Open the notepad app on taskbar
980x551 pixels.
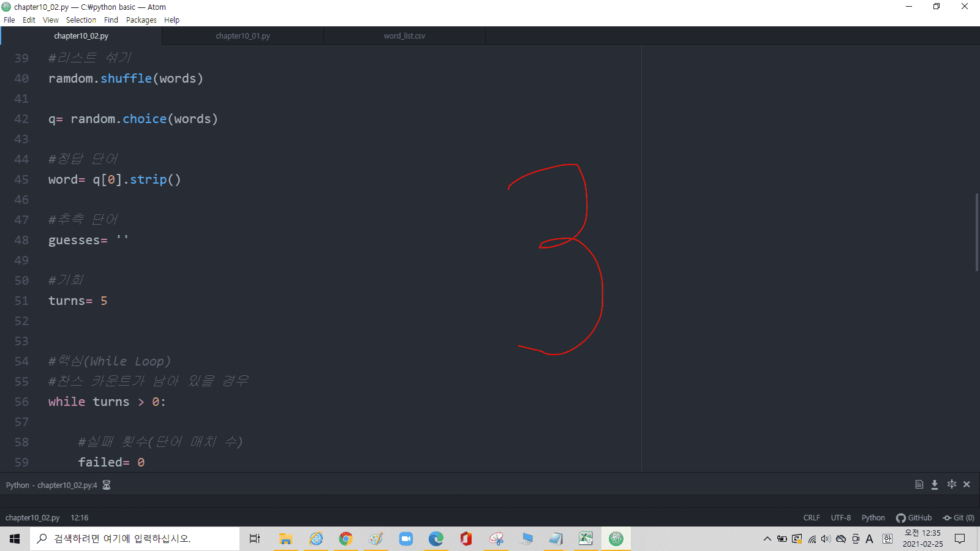(x=556, y=539)
